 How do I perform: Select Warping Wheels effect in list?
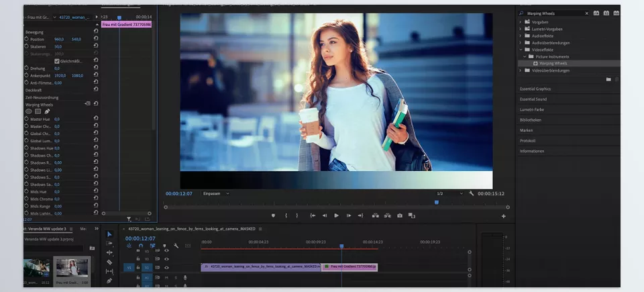[569, 63]
